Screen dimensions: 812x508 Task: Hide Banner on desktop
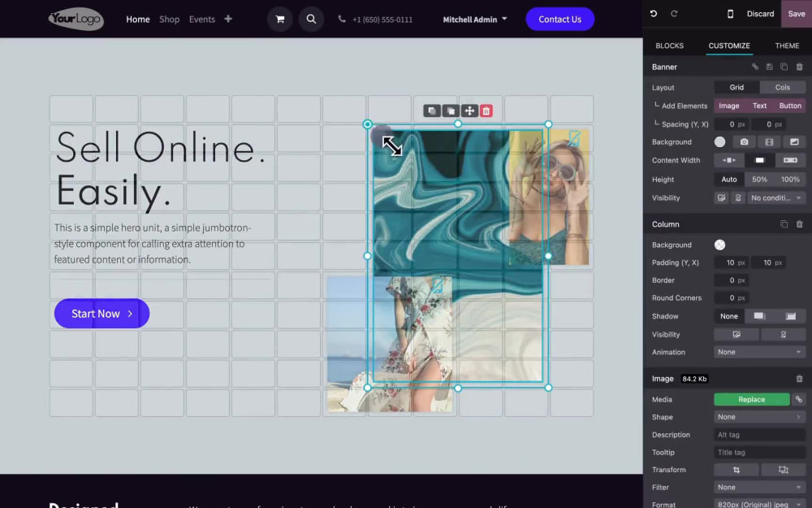pos(721,198)
